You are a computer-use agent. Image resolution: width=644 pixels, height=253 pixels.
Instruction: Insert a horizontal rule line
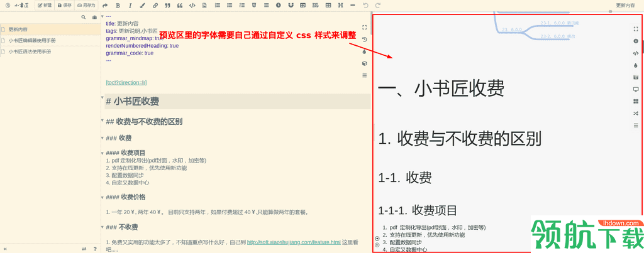click(352, 5)
